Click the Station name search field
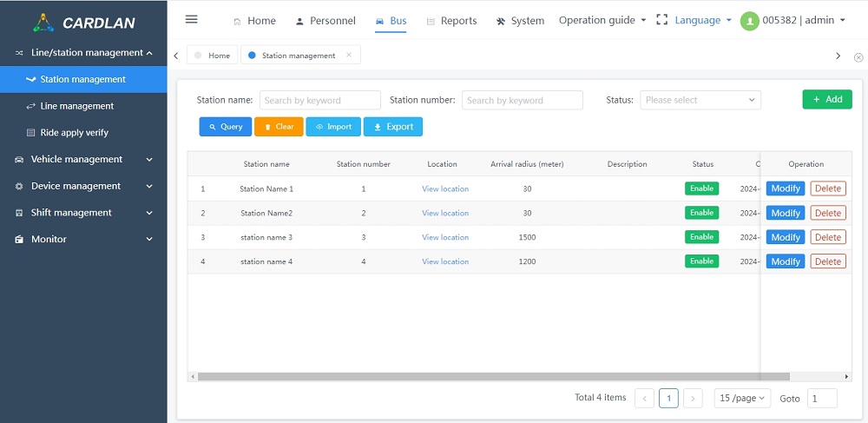The image size is (868, 423). pyautogui.click(x=319, y=100)
